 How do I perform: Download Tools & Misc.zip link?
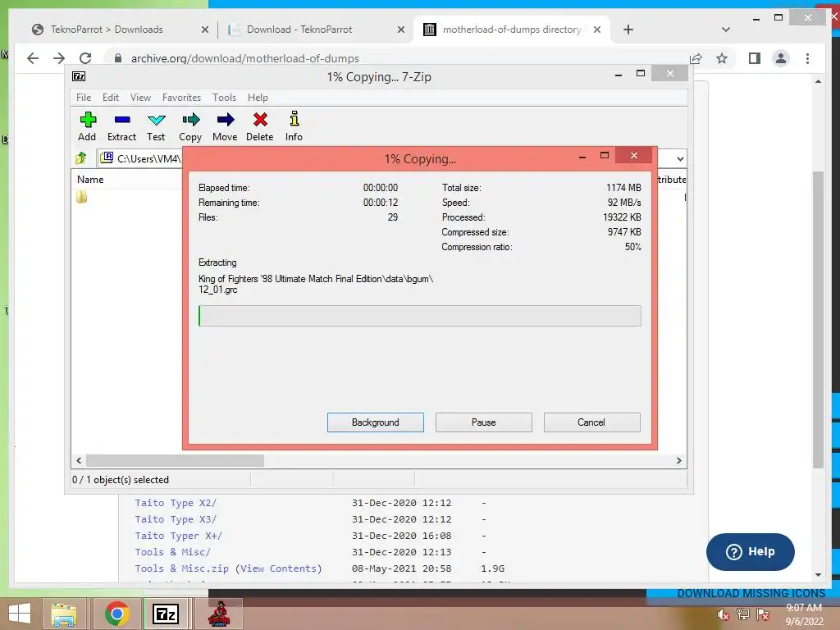(181, 568)
